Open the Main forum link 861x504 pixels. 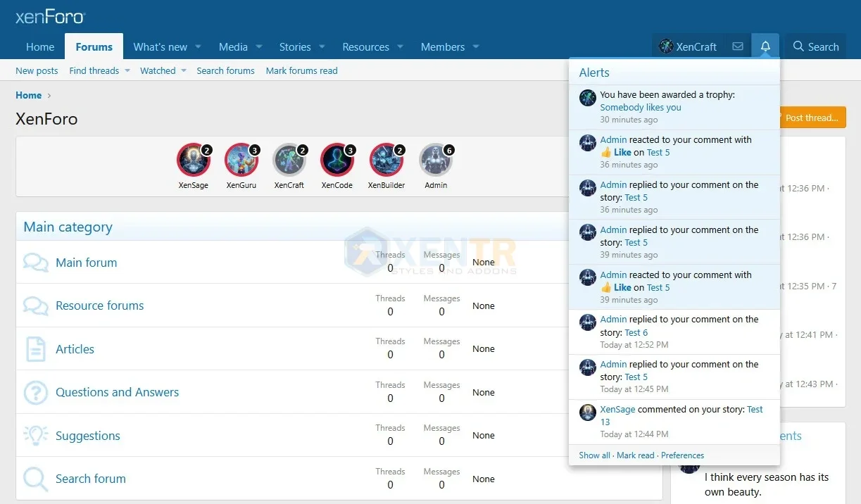click(87, 263)
